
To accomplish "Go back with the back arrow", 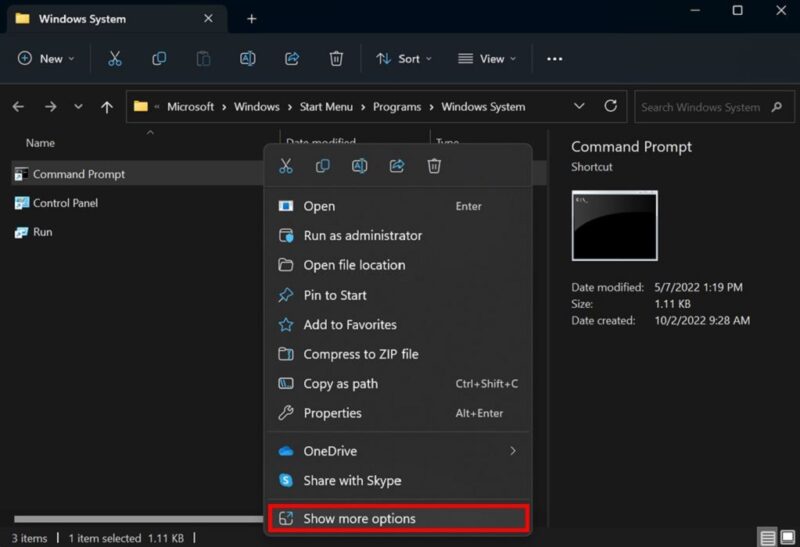I will [x=18, y=107].
